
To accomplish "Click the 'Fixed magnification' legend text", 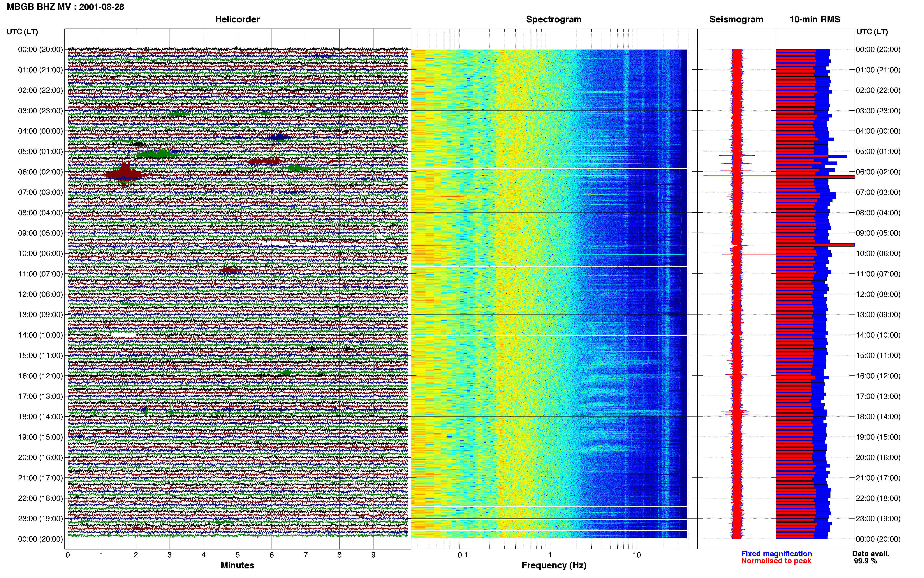I will point(777,554).
